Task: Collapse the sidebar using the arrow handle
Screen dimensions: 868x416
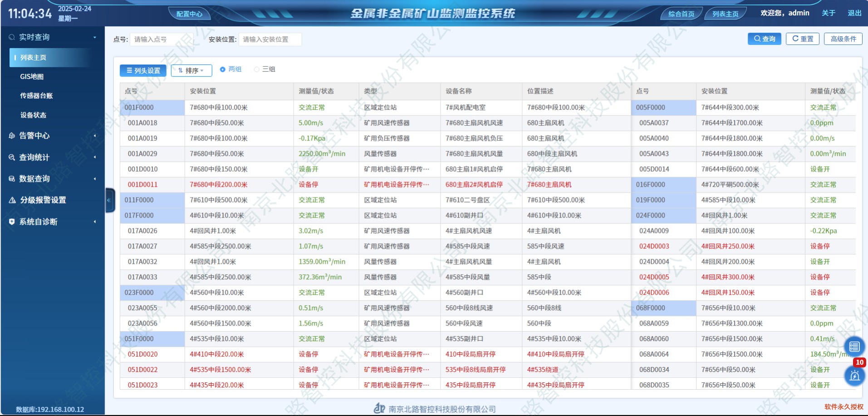Action: click(x=109, y=200)
